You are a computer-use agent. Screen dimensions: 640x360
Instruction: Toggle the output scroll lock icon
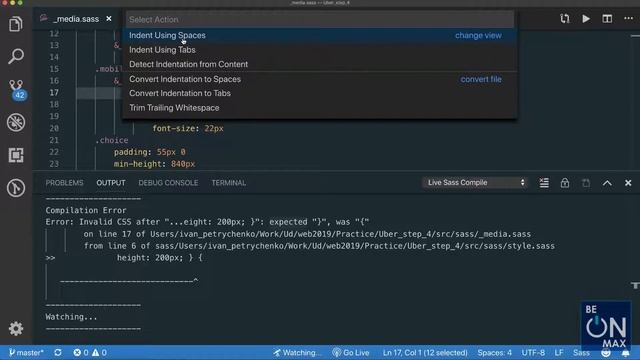click(564, 183)
